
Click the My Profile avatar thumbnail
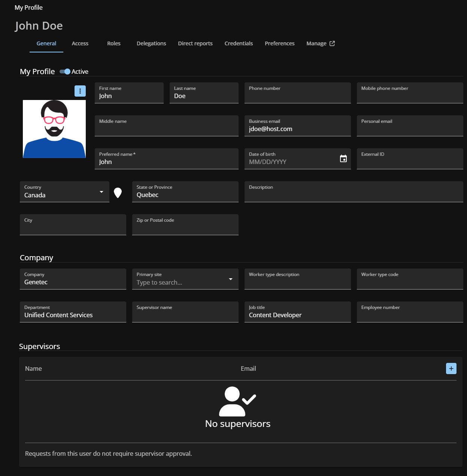click(x=54, y=129)
